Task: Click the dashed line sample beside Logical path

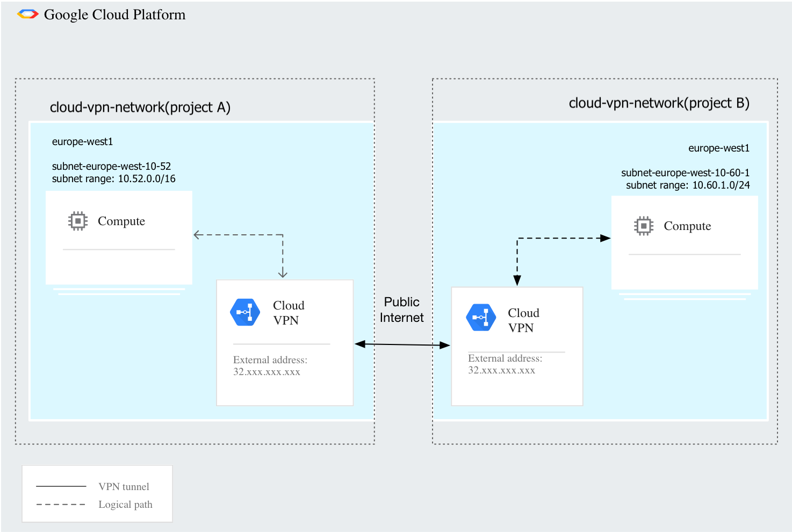Action: 61,505
